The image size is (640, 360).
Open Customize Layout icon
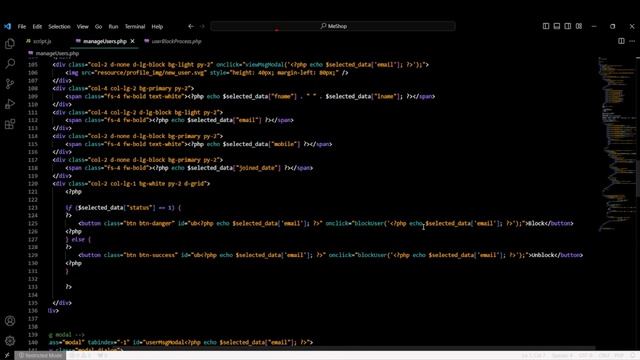[579, 26]
